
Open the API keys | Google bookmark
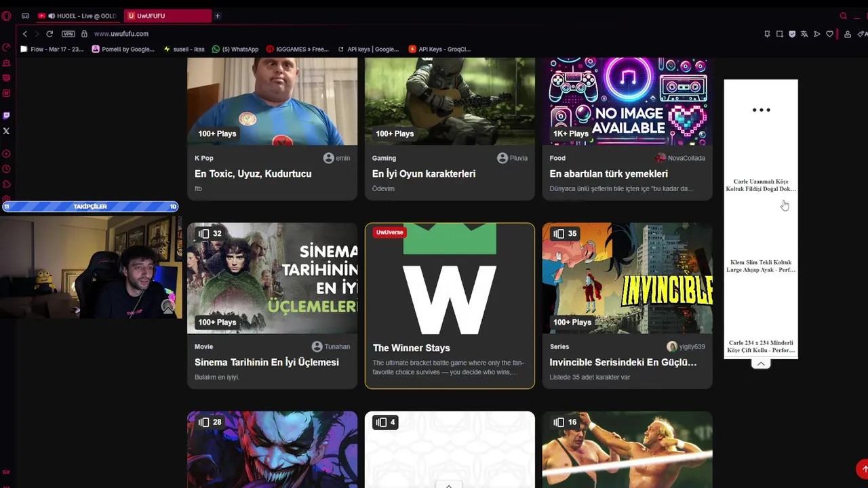coord(368,49)
